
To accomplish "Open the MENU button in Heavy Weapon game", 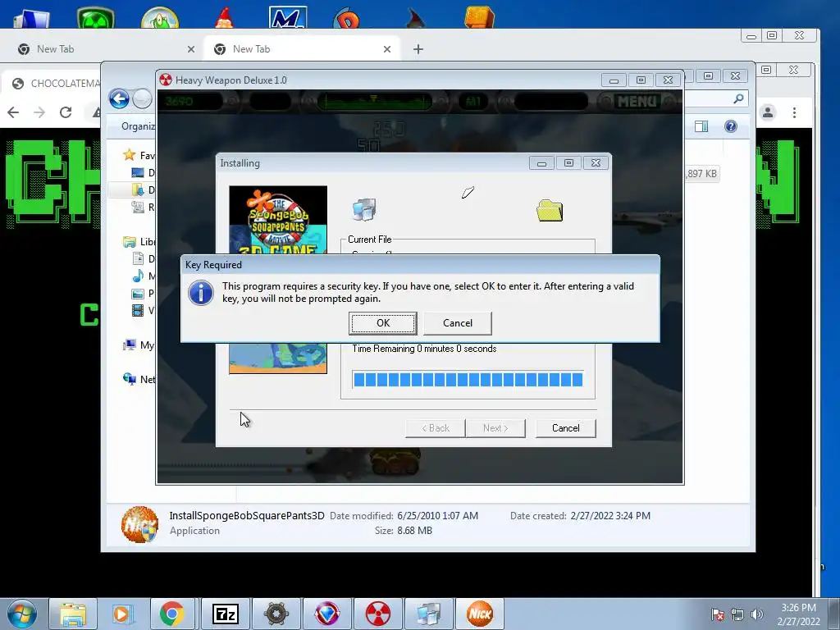I will [636, 101].
